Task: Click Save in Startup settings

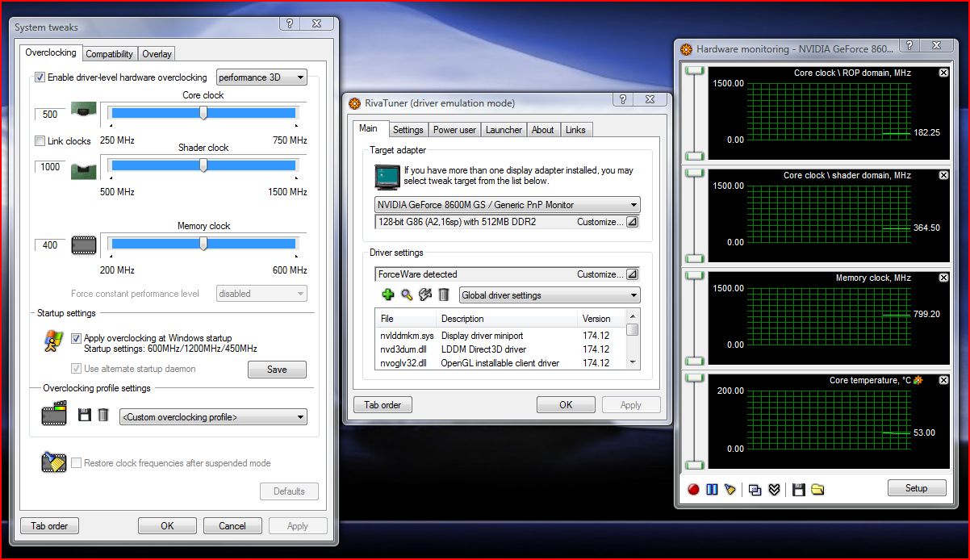Action: click(277, 370)
